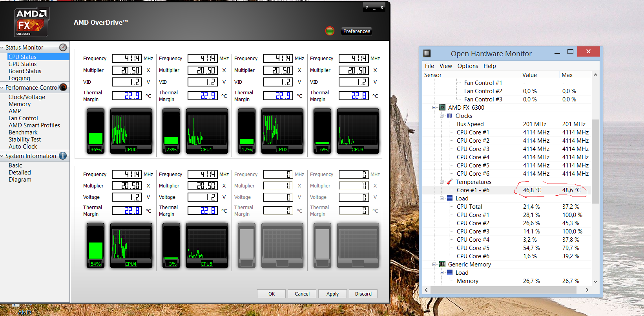Click the question mark help button
Screen dimensions: 644x316
click(367, 7)
